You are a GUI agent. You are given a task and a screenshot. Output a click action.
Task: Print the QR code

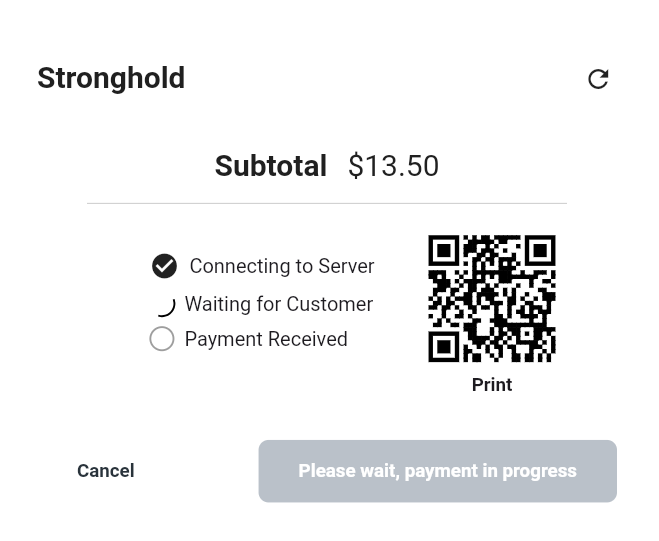491,385
